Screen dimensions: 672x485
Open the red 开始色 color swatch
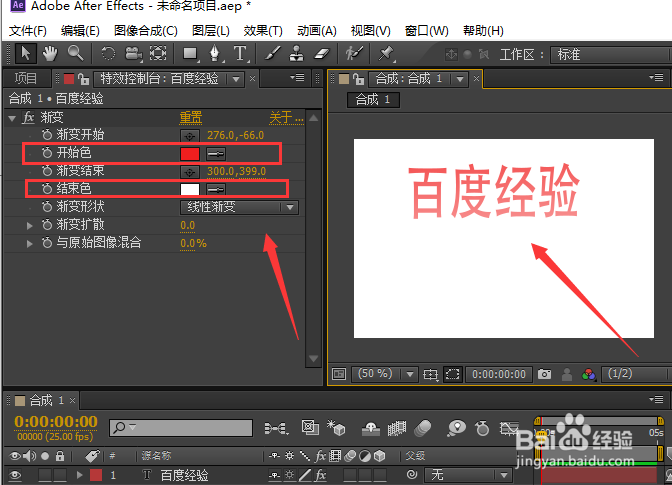(x=190, y=154)
